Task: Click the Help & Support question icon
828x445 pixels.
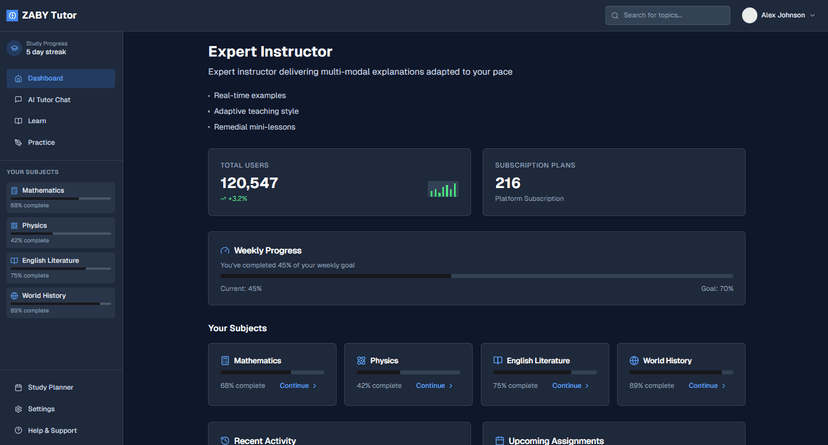Action: 18,430
